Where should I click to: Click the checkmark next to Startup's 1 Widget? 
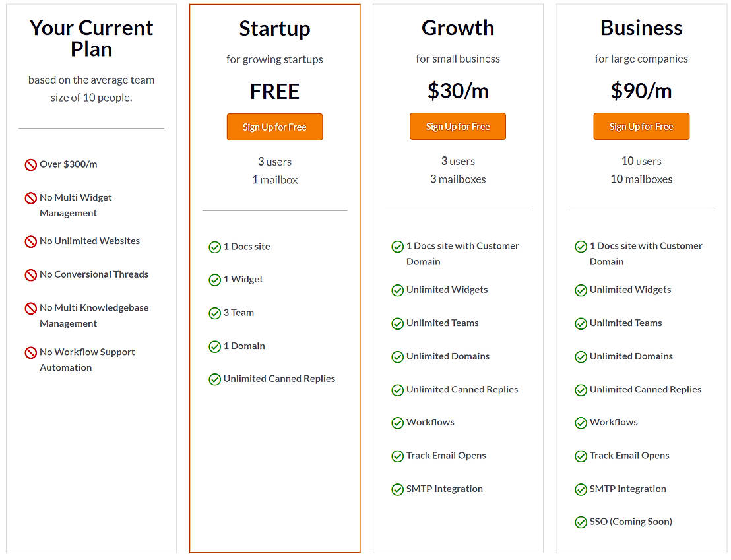(x=214, y=280)
